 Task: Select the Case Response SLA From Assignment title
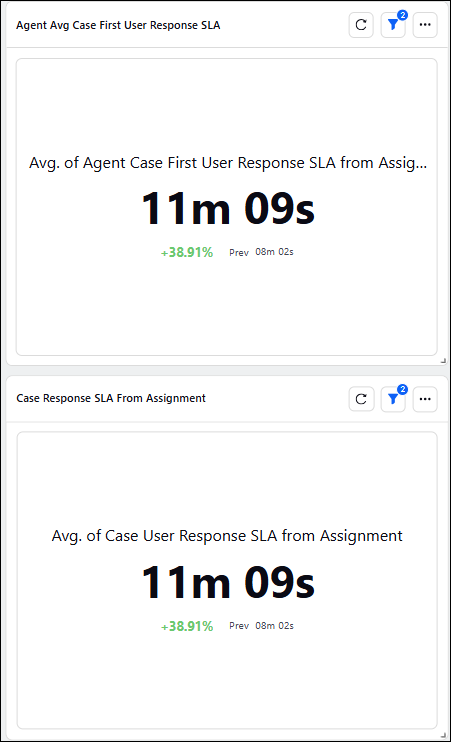111,398
